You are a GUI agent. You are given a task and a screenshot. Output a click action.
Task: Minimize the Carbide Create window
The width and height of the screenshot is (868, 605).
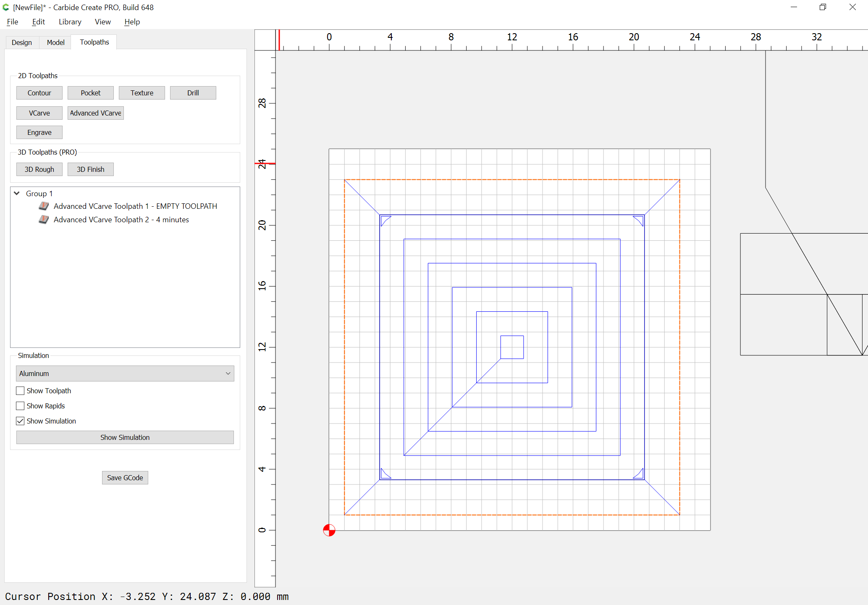pos(794,7)
